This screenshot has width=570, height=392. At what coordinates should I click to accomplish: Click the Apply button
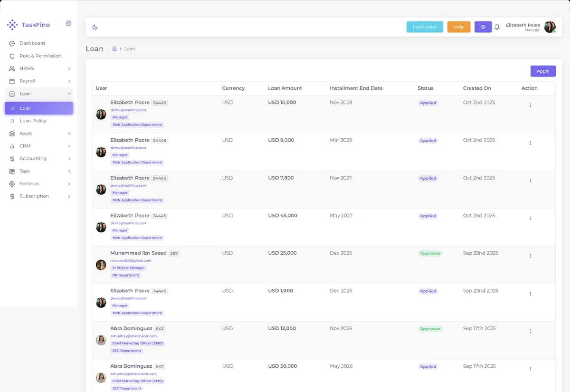(543, 71)
